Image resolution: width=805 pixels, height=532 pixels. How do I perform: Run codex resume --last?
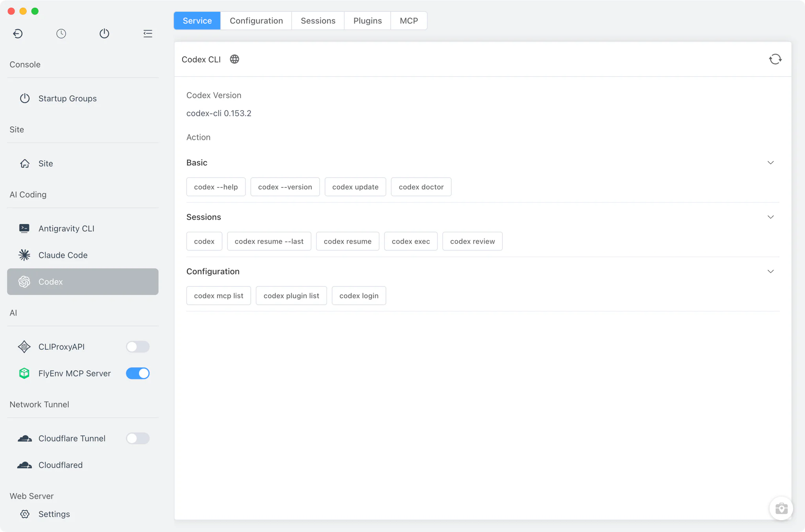coord(269,241)
